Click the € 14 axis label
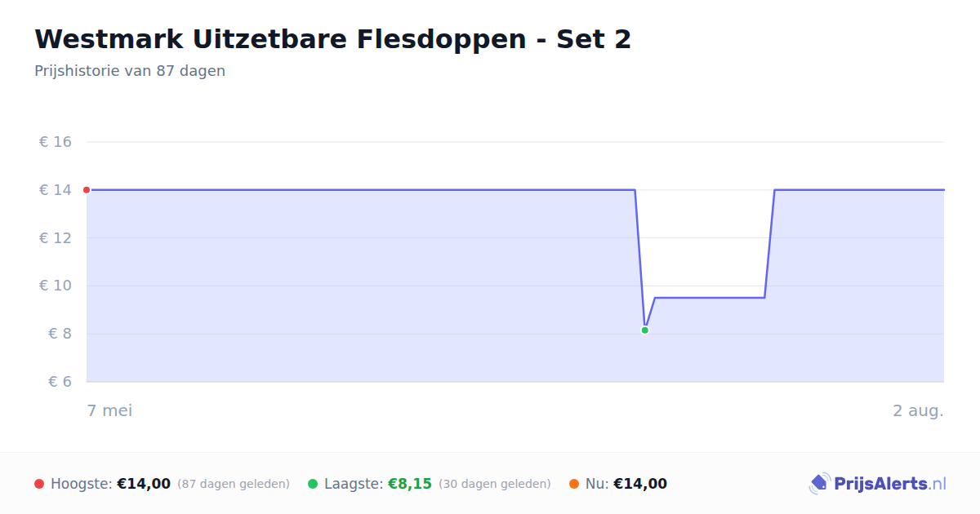The width and height of the screenshot is (980, 514). pyautogui.click(x=56, y=190)
